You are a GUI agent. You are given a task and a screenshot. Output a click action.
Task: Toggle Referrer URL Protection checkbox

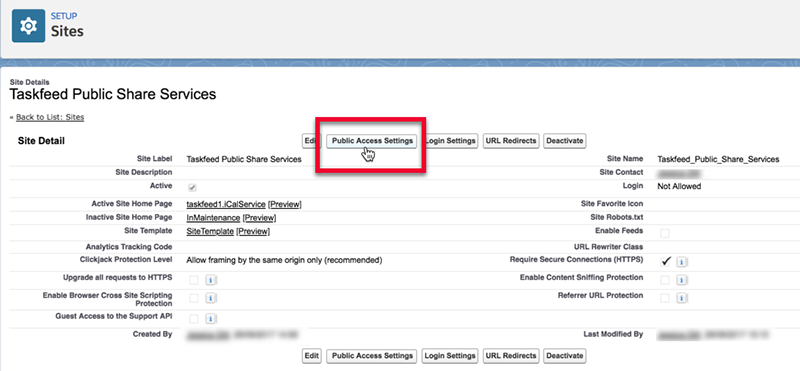pos(665,298)
